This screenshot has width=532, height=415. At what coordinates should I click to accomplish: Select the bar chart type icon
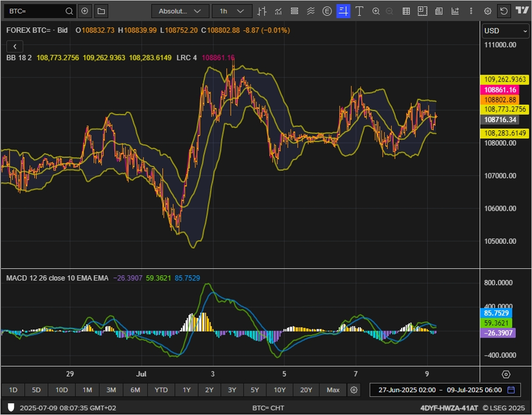(262, 11)
